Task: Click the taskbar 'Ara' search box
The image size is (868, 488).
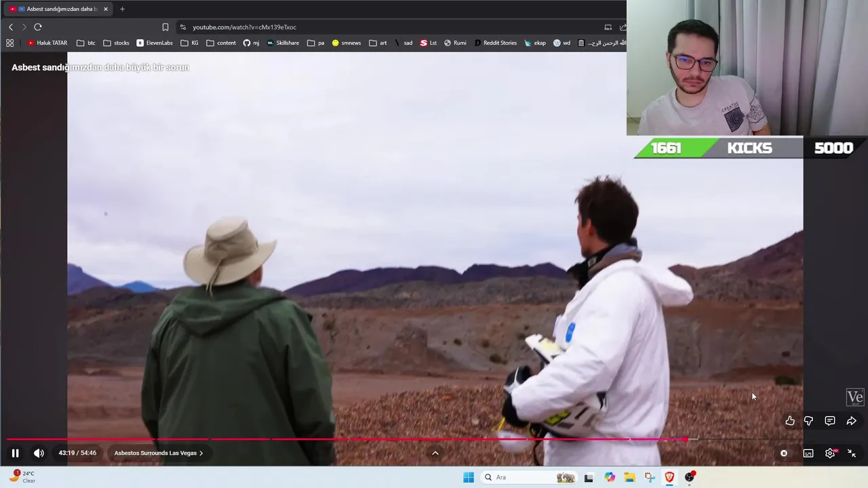Action: (529, 477)
